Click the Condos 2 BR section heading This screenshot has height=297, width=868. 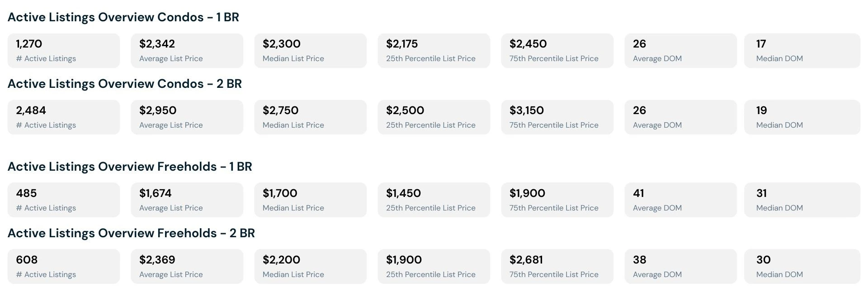(x=124, y=84)
